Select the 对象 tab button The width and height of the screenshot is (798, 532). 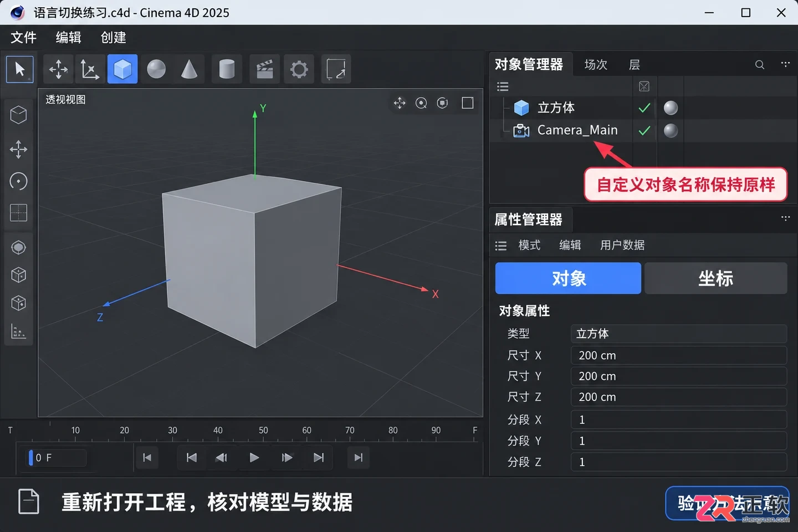tap(568, 278)
